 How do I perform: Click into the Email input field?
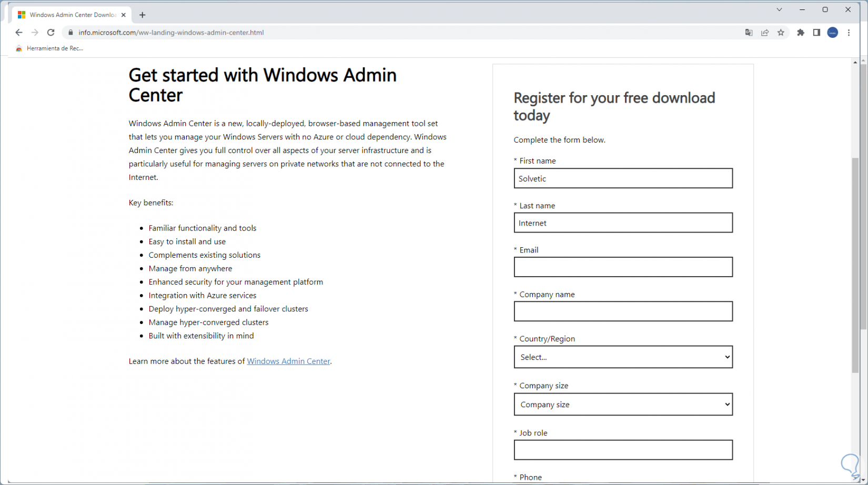coord(623,267)
